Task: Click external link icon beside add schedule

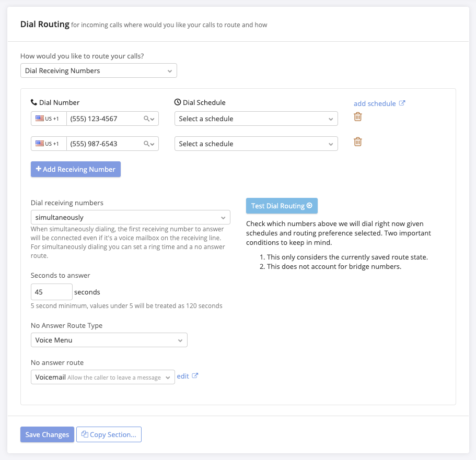Action: tap(402, 103)
